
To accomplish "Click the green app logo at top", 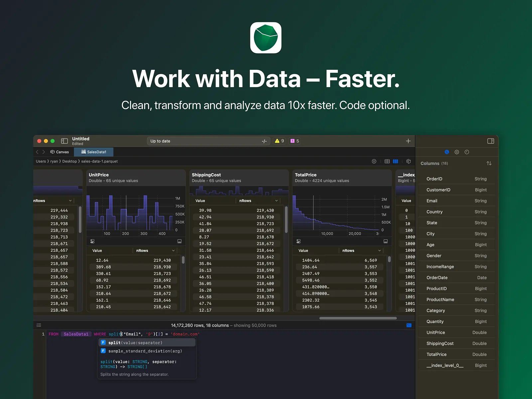I will [x=266, y=38].
